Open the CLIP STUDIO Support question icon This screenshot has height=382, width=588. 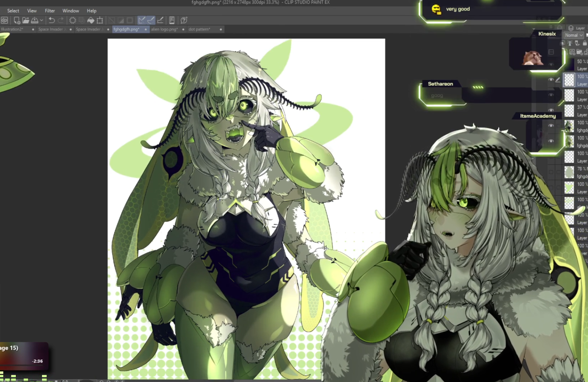(x=184, y=20)
